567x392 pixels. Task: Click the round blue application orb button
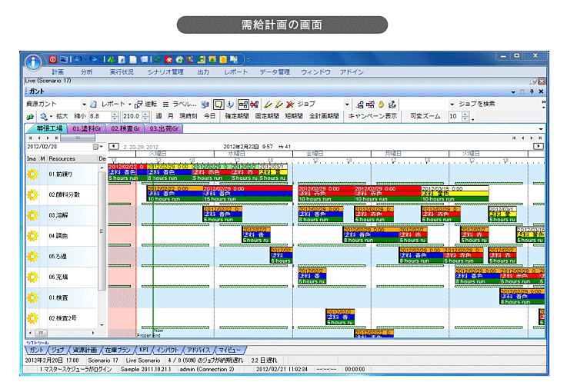33,61
